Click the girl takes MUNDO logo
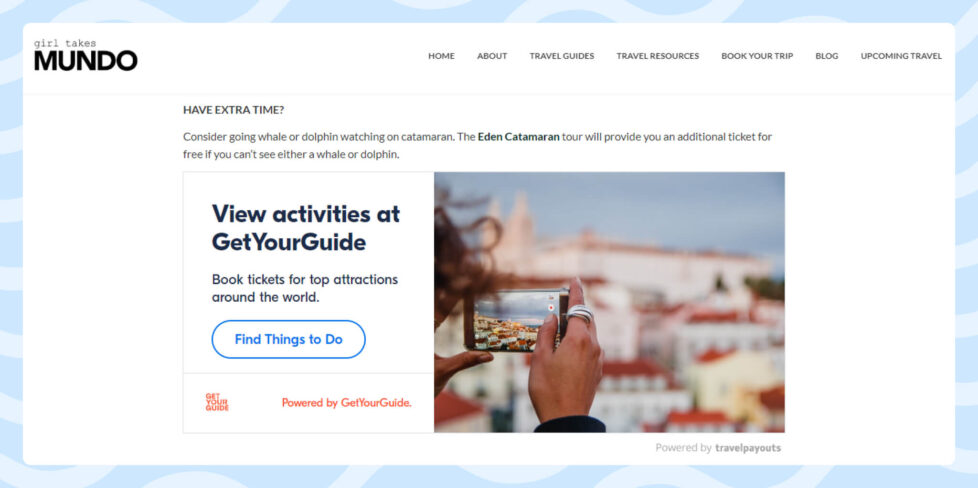Screen dimensions: 978x488 coord(85,55)
